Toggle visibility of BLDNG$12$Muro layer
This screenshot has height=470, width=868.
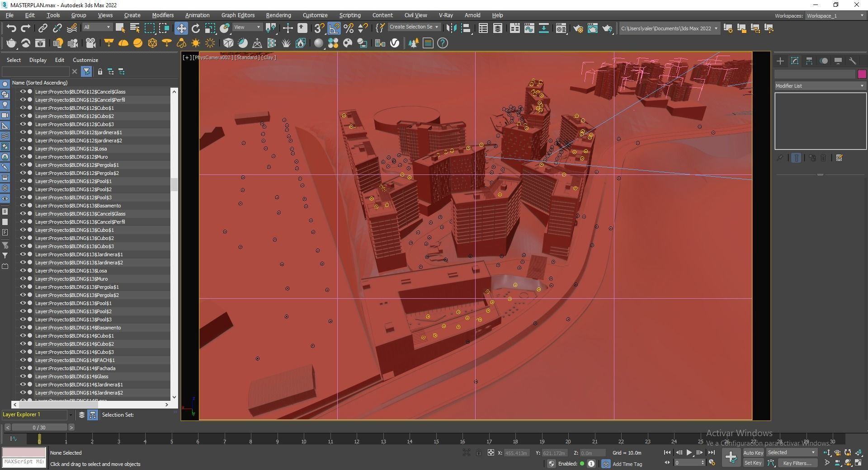[x=22, y=157]
